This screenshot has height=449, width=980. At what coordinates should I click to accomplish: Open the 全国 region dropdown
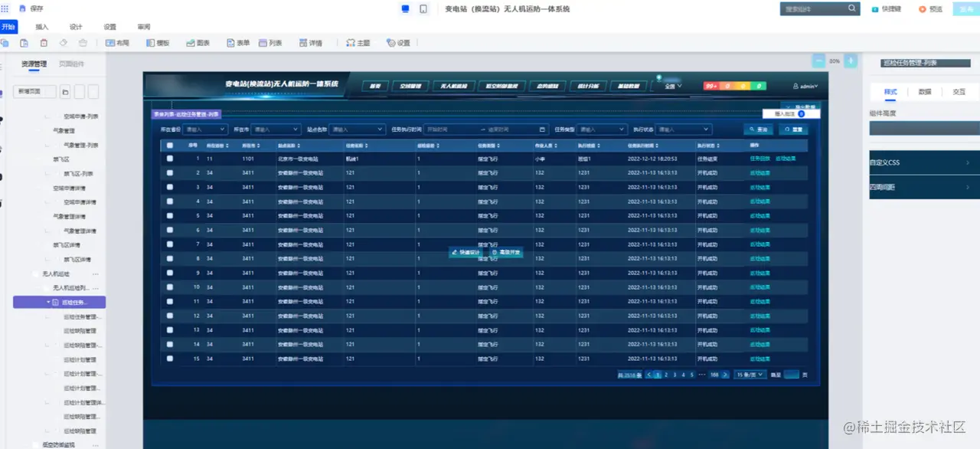tap(672, 86)
